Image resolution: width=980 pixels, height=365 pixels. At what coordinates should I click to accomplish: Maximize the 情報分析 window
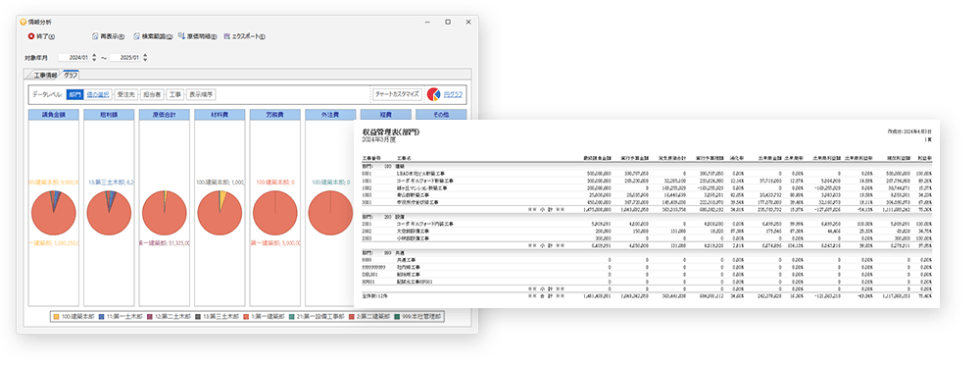point(448,22)
